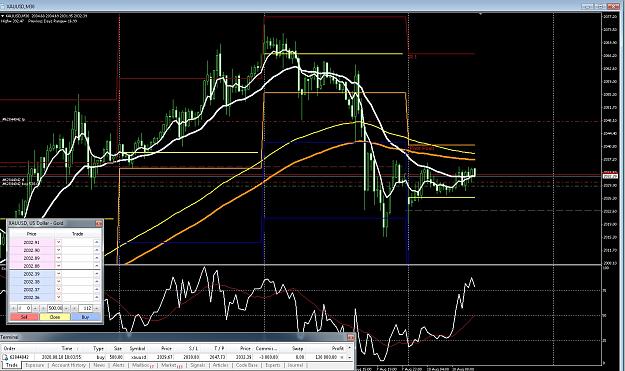Viewport: 625px width, 371px height.
Task: Select price row 2032.36 in depth panel
Action: 31,297
